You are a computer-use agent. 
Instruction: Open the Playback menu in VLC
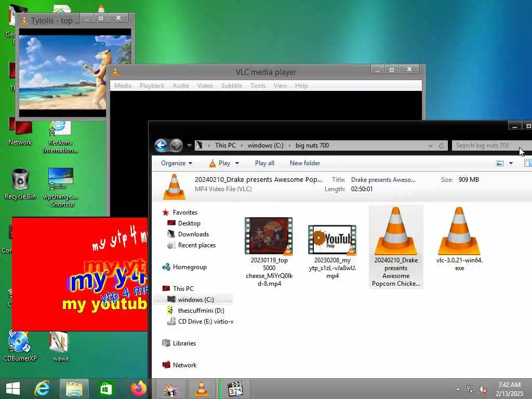(x=152, y=86)
